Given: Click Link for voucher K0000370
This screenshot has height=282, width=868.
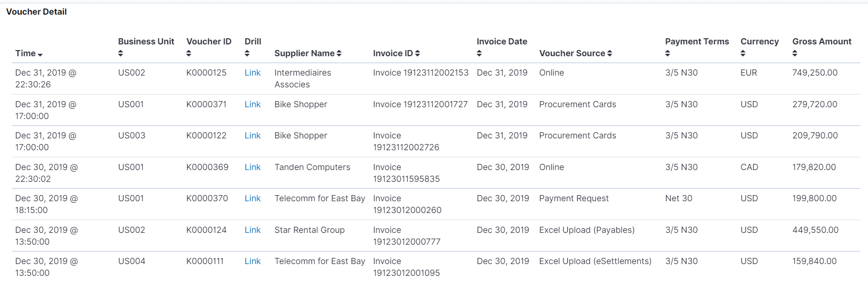Looking at the screenshot, I should click(x=252, y=198).
